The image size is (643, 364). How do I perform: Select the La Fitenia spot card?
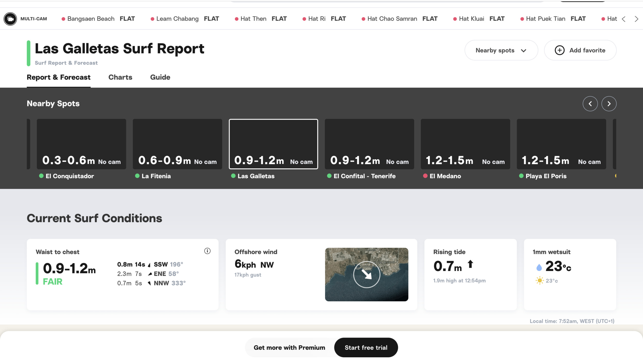coord(177,144)
